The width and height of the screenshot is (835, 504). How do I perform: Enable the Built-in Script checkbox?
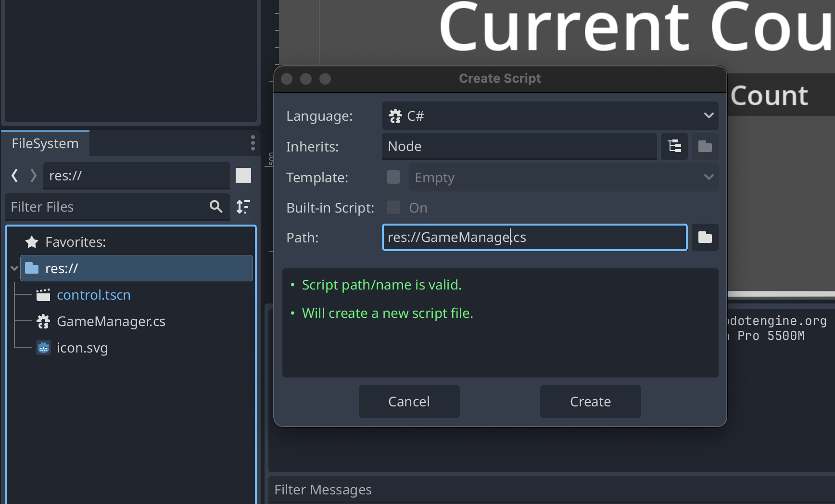pyautogui.click(x=393, y=208)
